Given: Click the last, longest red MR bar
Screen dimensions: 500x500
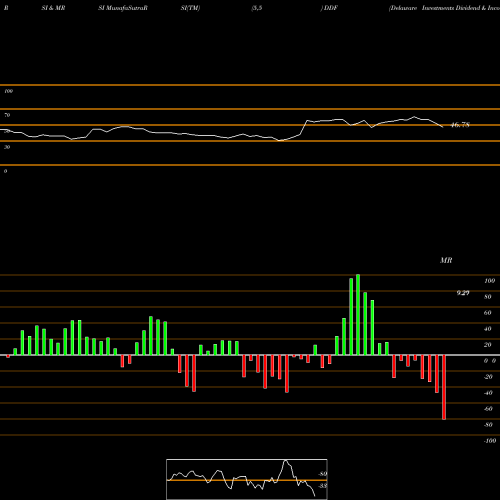Looking at the screenshot, I should click(x=444, y=387).
